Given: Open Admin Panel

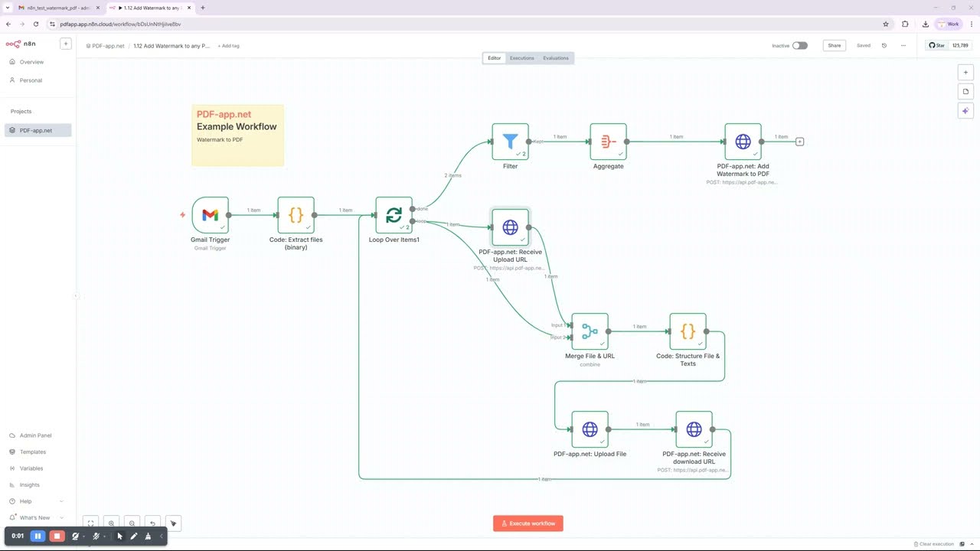Looking at the screenshot, I should point(36,435).
